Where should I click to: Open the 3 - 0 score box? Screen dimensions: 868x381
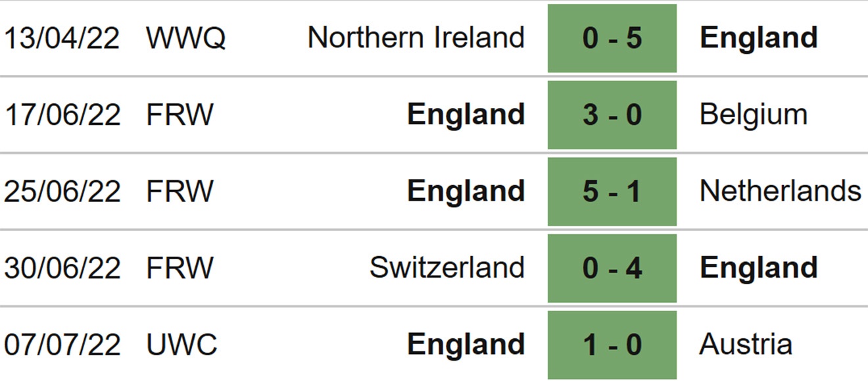click(x=612, y=115)
